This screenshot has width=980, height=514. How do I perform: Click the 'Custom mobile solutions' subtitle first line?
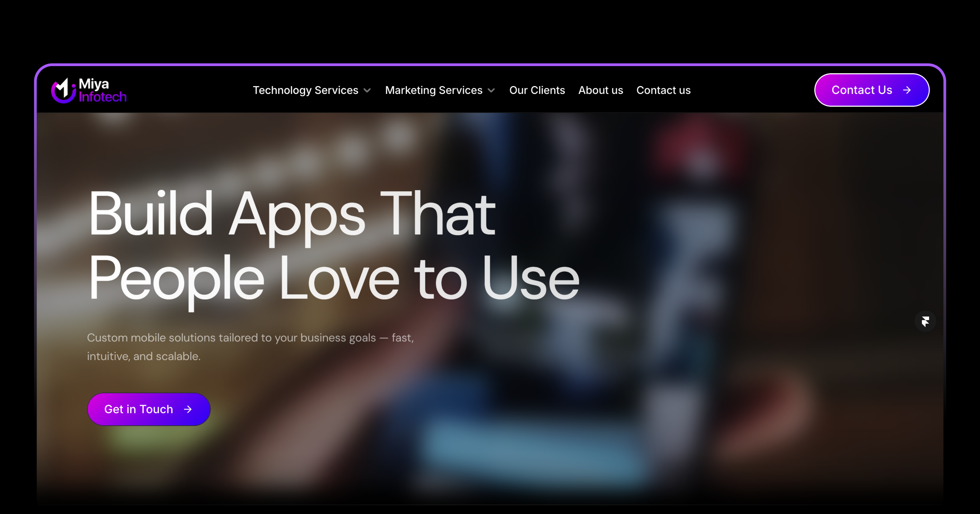point(250,338)
